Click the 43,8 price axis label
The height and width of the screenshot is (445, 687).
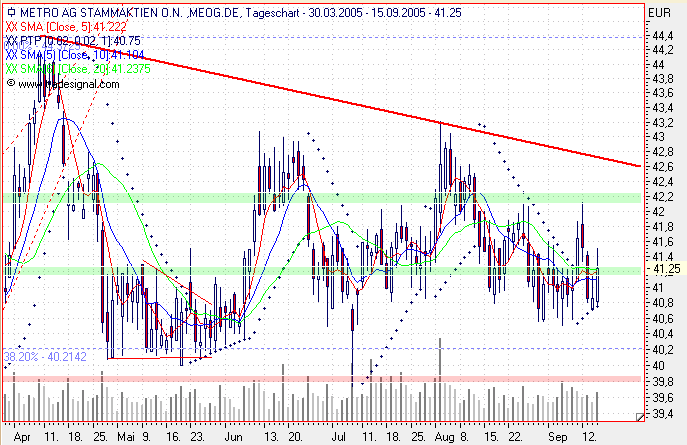pos(663,79)
